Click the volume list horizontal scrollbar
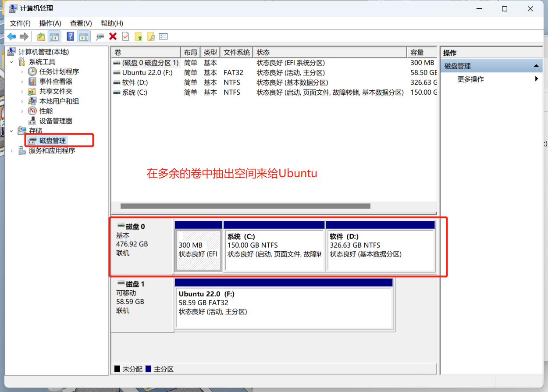The image size is (548, 392). (x=246, y=206)
